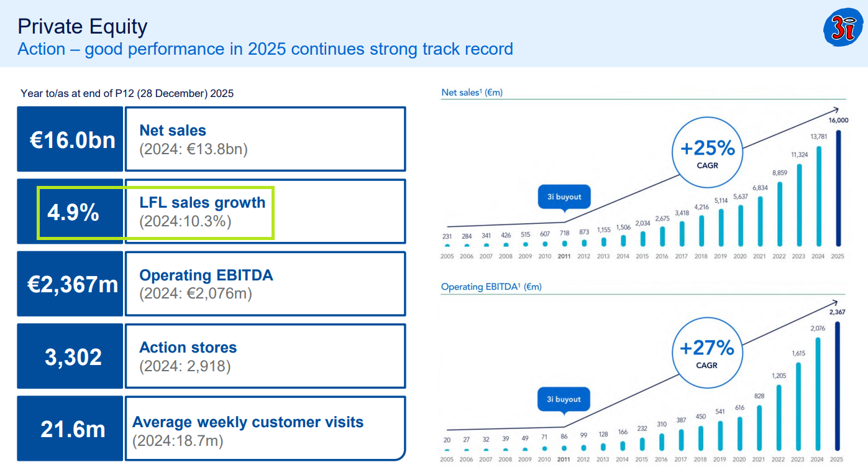Select the 310 value label

(663, 424)
